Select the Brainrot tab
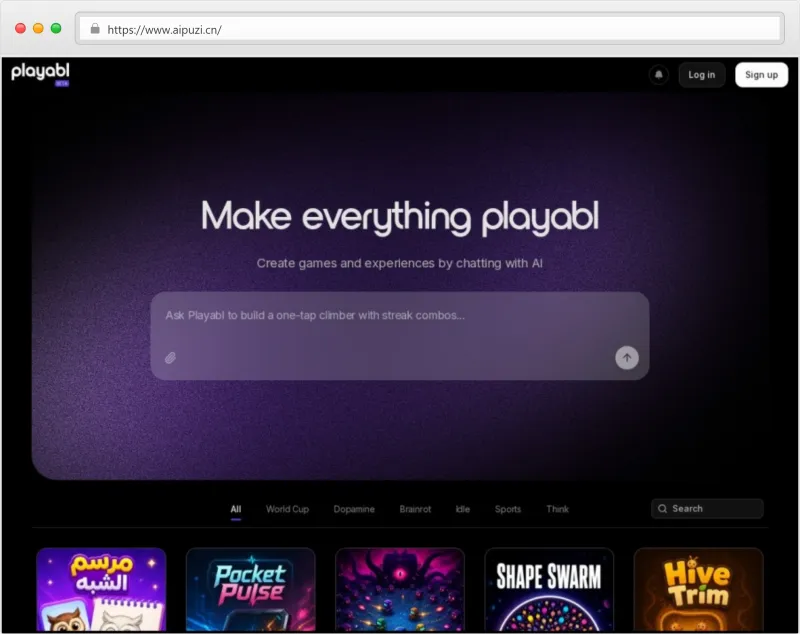This screenshot has width=800, height=634. tap(415, 509)
